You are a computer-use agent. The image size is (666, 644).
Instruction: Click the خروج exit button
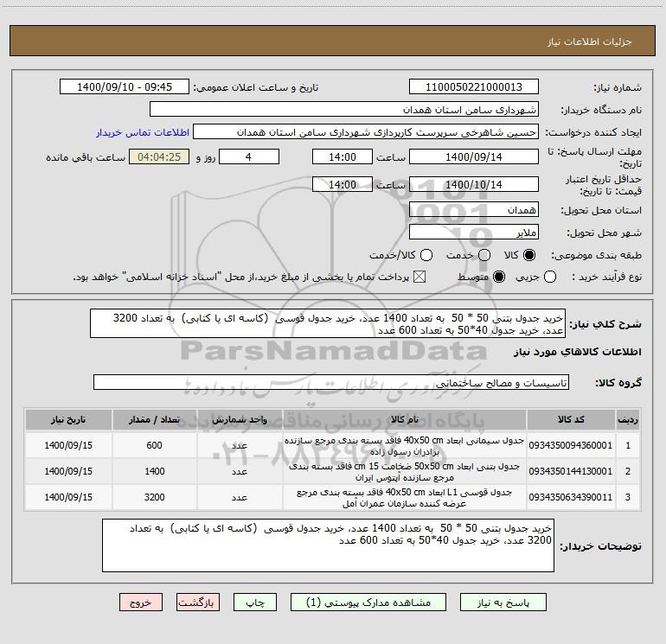[x=141, y=602]
